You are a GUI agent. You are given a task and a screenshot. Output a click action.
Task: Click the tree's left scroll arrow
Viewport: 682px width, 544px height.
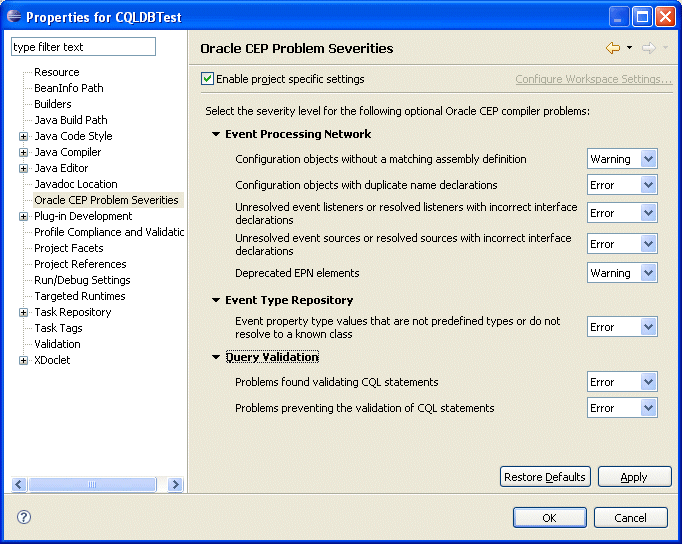pyautogui.click(x=19, y=484)
